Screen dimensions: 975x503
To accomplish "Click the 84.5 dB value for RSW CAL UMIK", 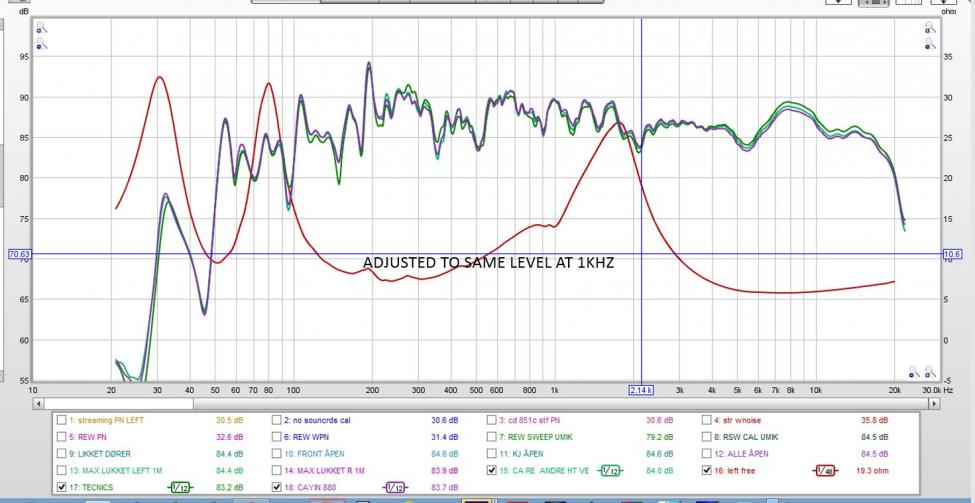I will (x=875, y=438).
